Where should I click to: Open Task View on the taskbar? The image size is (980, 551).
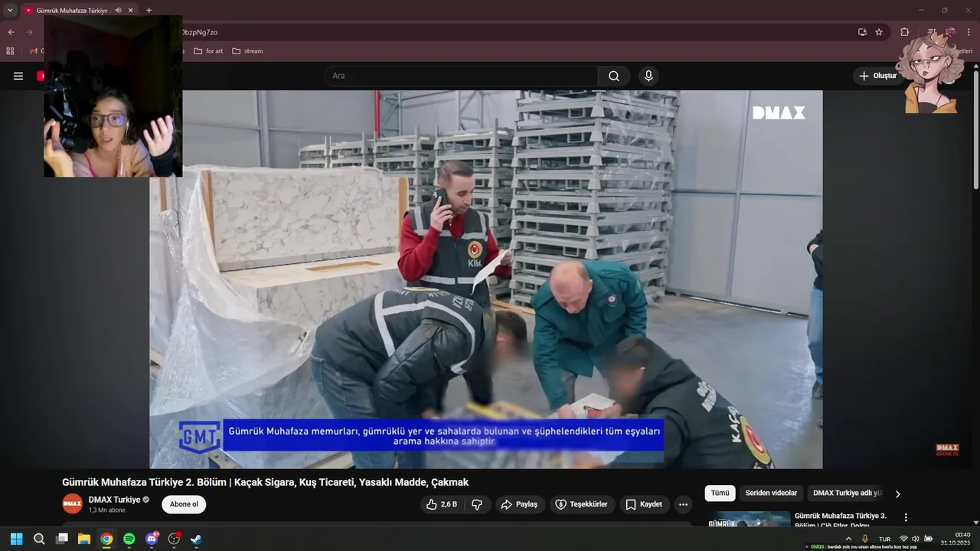point(62,539)
